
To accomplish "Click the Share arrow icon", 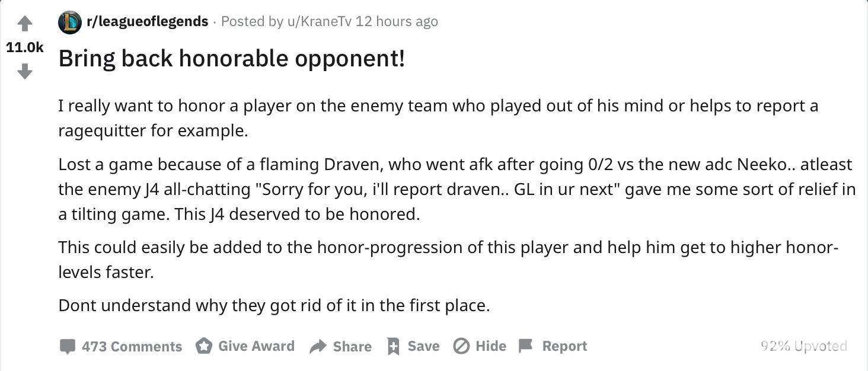I will (x=318, y=347).
